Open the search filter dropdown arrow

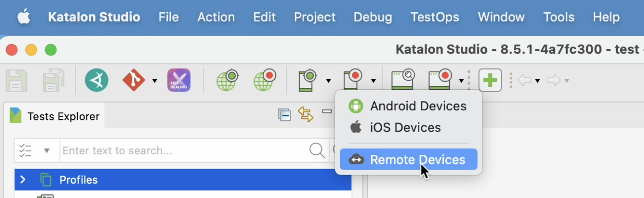coord(47,151)
